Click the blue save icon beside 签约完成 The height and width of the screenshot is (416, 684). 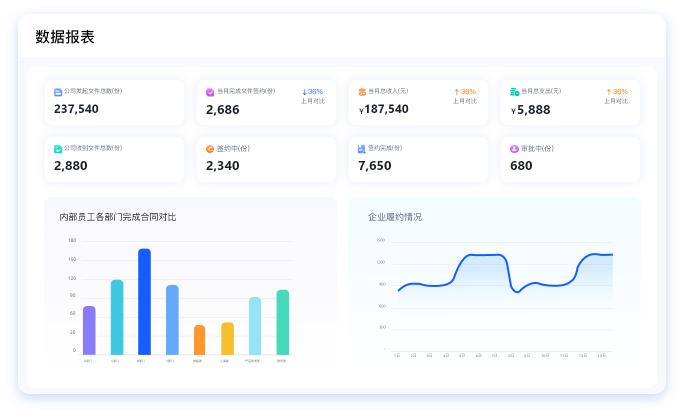coord(362,149)
